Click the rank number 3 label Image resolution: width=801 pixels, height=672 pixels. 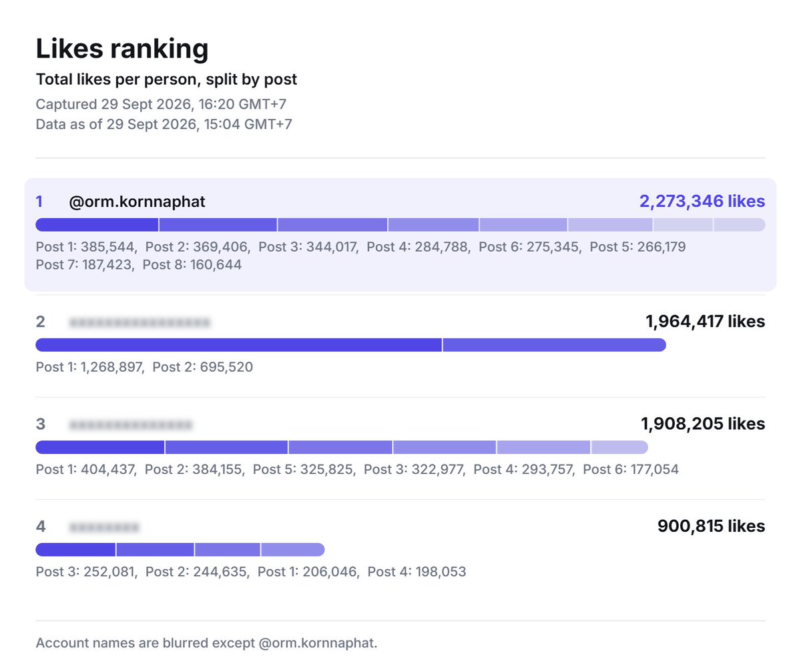point(40,424)
